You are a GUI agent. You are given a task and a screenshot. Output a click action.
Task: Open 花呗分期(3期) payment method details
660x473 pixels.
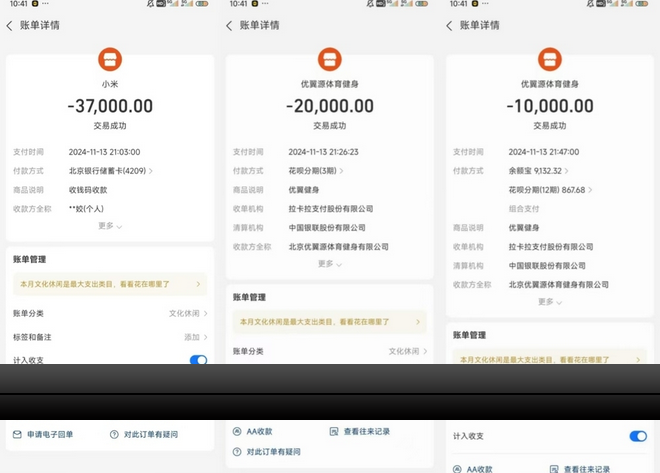coord(316,171)
